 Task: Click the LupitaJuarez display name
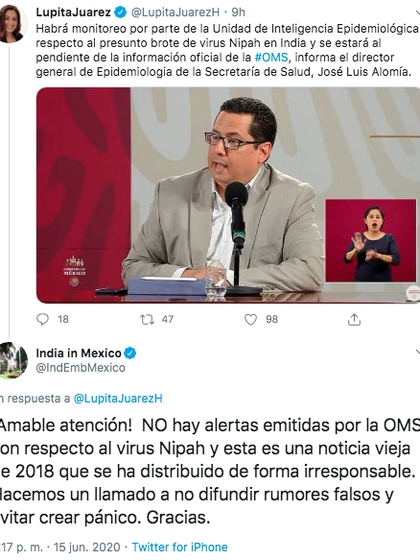[x=73, y=12]
